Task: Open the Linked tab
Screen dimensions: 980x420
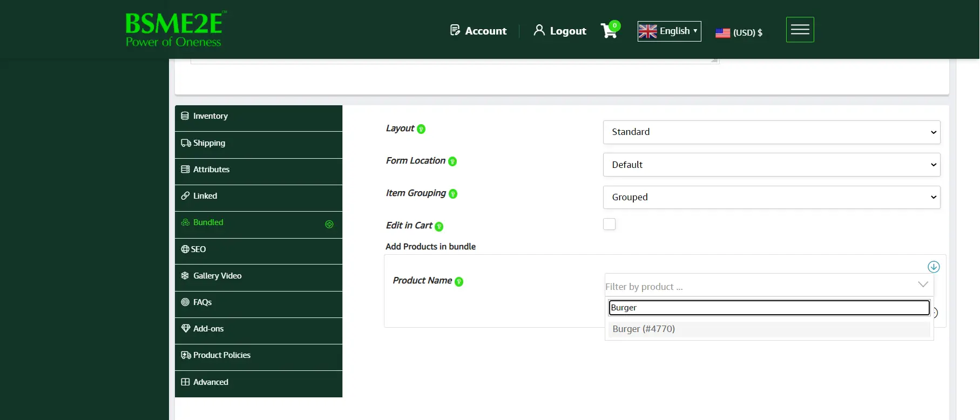Action: (x=259, y=198)
